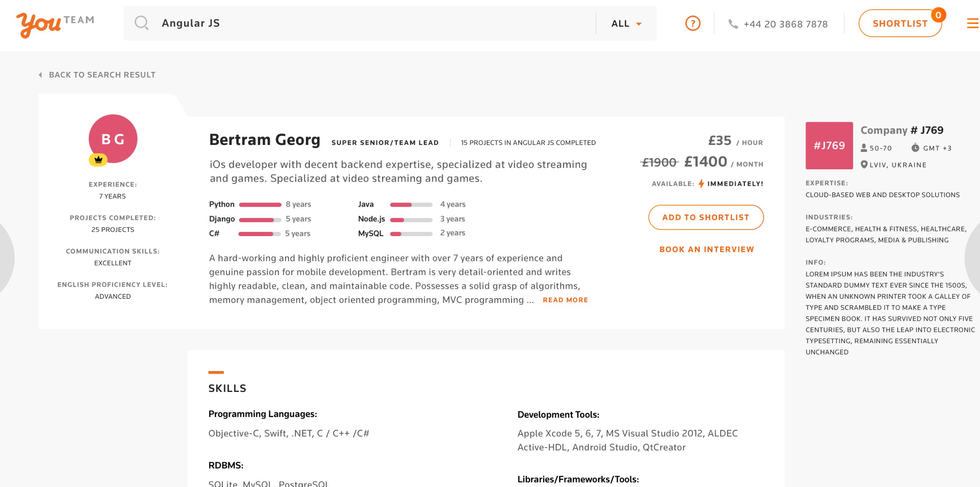Open the Shortlist button in header
This screenshot has width=980, height=487.
(900, 23)
